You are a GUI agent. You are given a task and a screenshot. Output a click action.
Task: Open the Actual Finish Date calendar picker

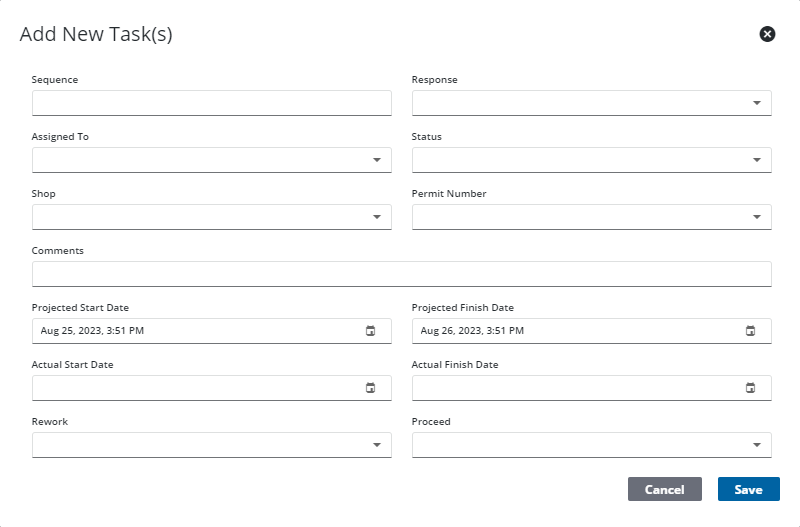coord(750,388)
